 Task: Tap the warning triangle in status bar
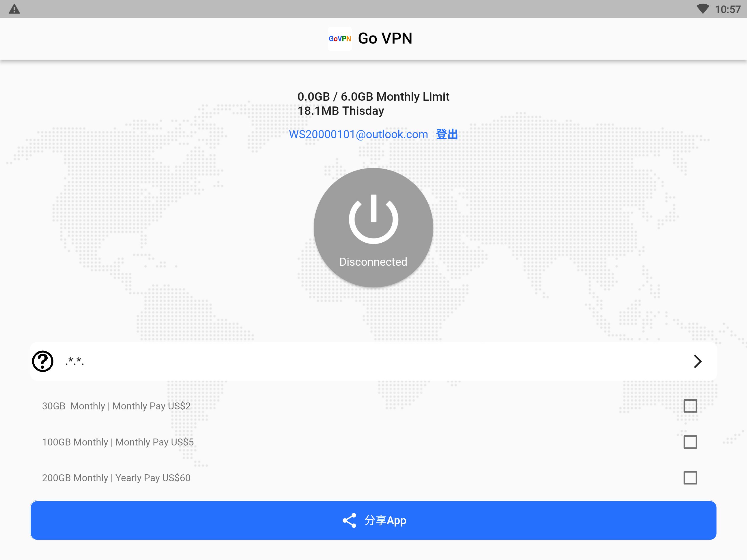(14, 9)
